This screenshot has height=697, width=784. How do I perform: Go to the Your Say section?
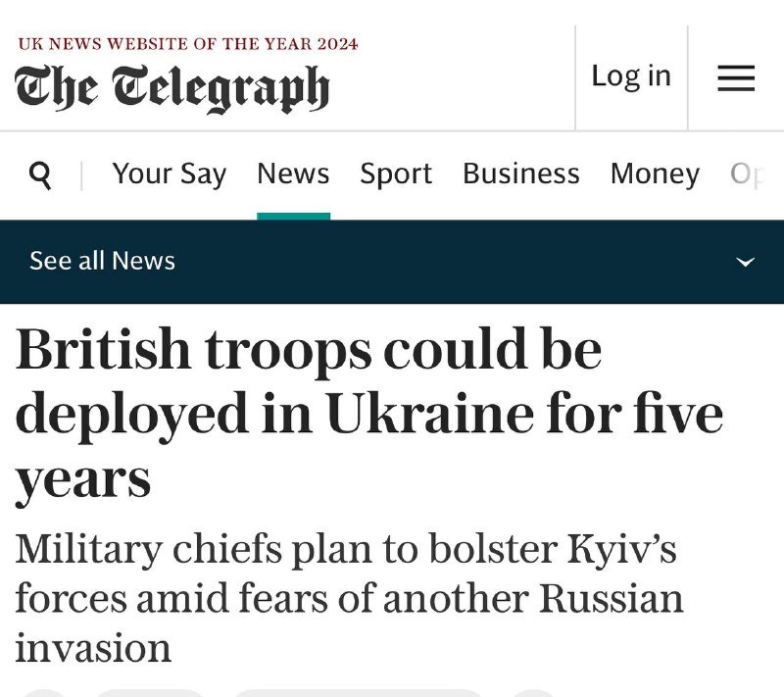[169, 174]
